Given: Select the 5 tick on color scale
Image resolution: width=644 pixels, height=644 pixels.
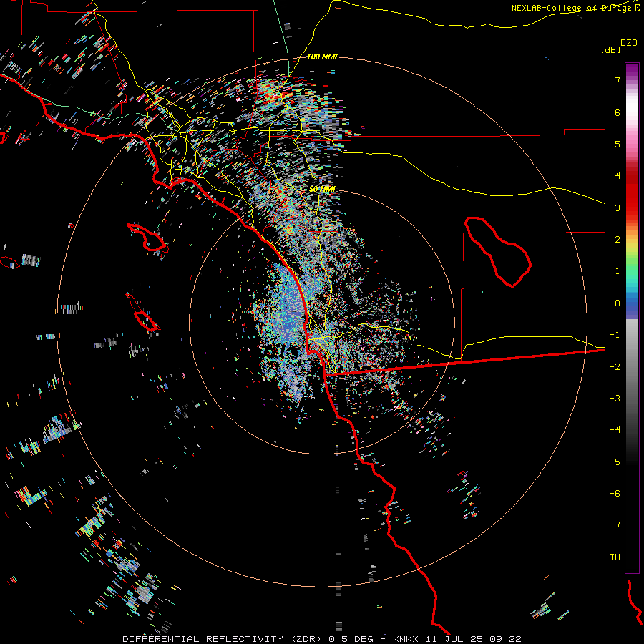Looking at the screenshot, I should point(618,144).
